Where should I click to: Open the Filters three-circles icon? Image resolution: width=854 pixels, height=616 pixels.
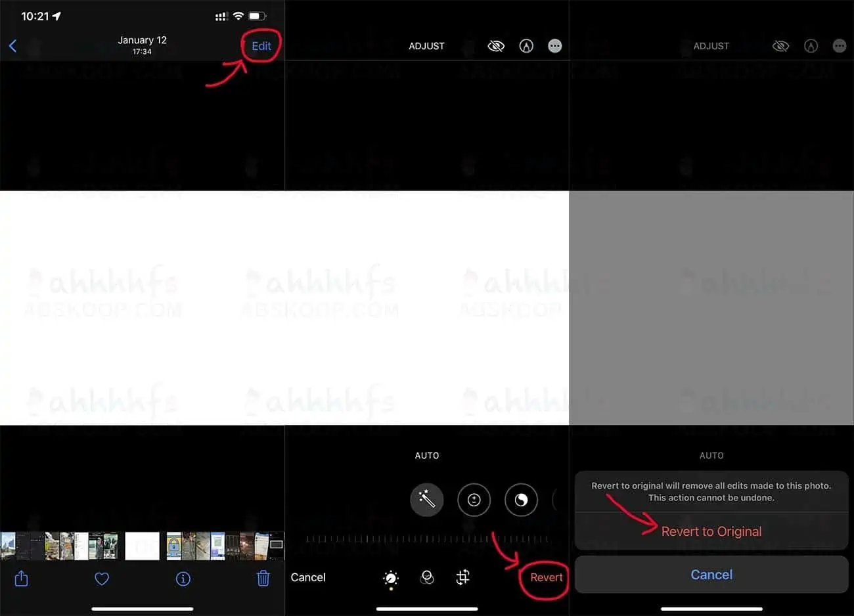(x=427, y=578)
